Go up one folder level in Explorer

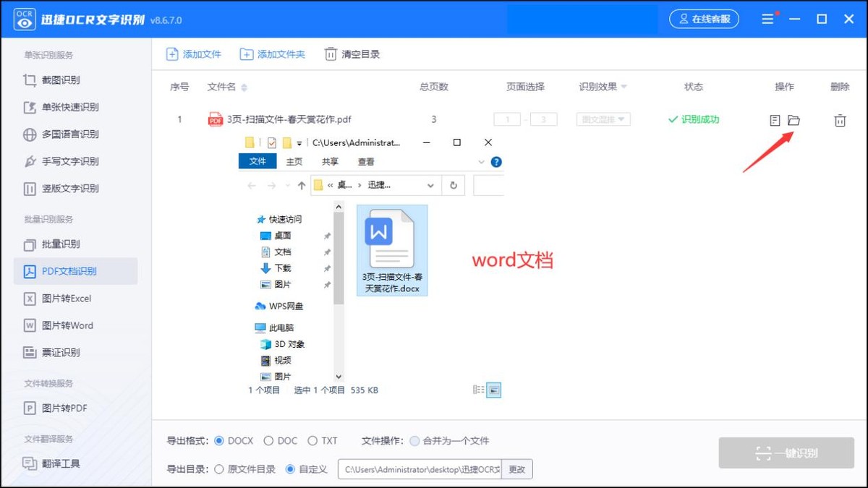[302, 186]
